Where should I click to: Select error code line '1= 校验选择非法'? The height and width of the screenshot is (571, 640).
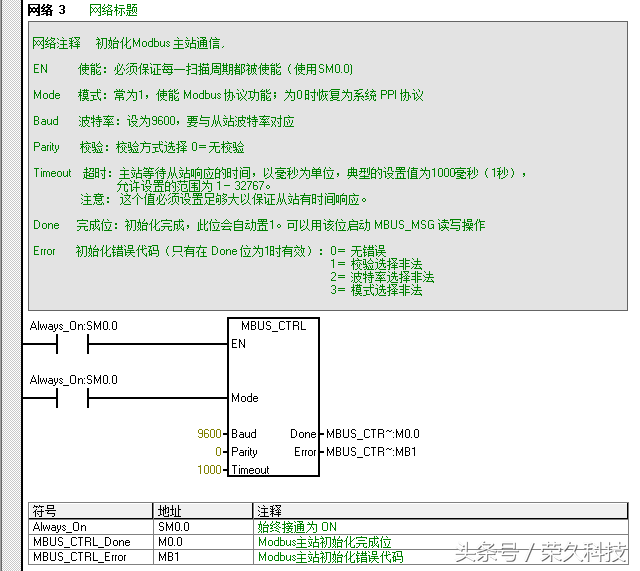click(376, 264)
